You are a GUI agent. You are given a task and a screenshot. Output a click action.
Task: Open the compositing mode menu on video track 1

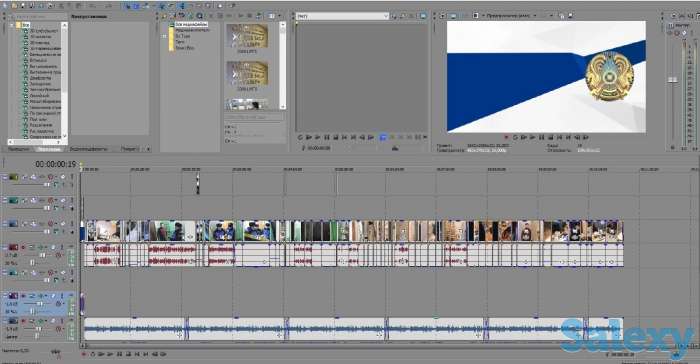[x=55, y=184]
